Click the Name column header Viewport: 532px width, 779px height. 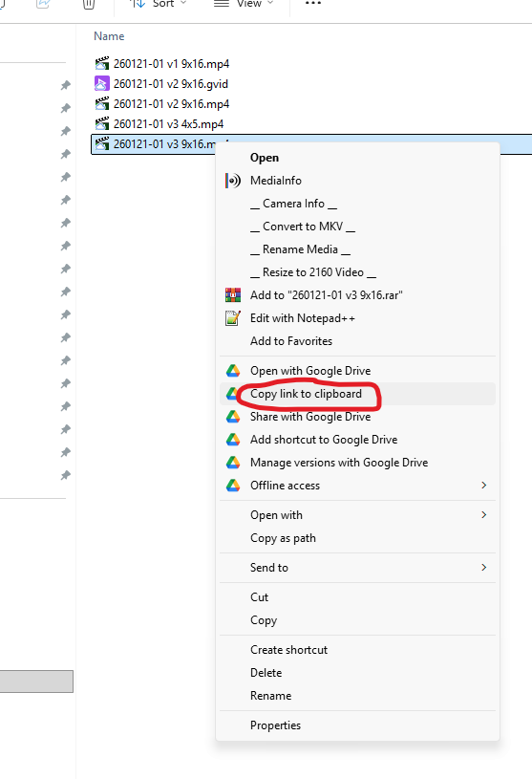click(109, 36)
